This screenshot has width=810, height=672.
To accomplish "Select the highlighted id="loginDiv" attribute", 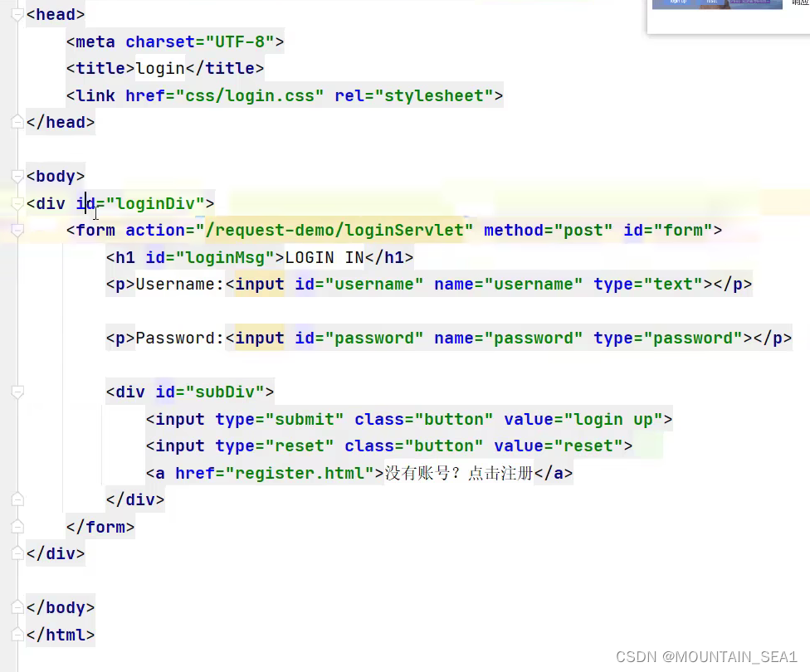I will pyautogui.click(x=141, y=203).
